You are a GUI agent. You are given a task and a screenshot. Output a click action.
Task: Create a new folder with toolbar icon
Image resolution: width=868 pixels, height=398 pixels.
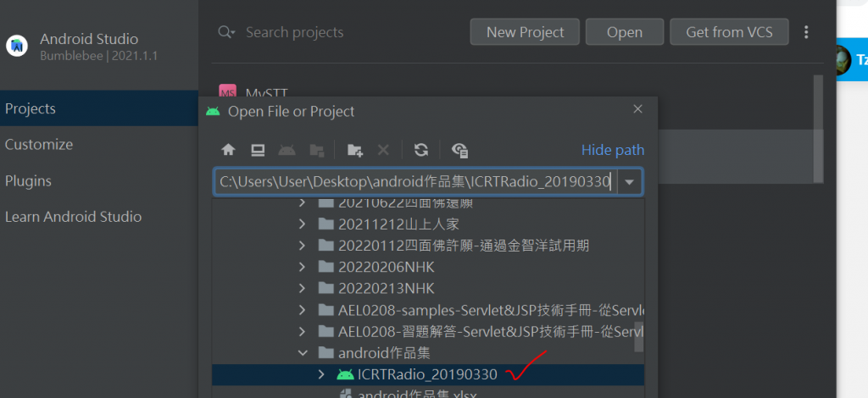(x=355, y=150)
